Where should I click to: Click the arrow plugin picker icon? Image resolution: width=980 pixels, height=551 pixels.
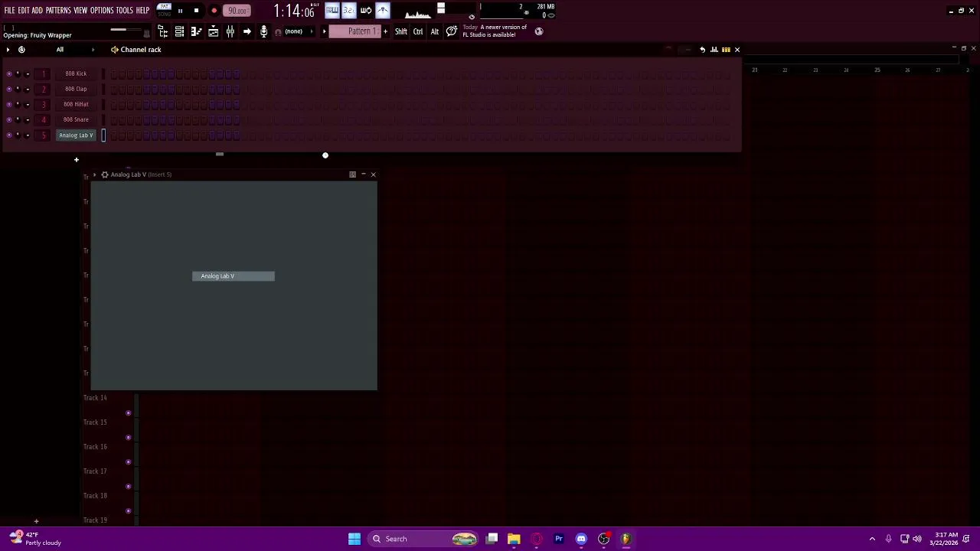tap(247, 31)
